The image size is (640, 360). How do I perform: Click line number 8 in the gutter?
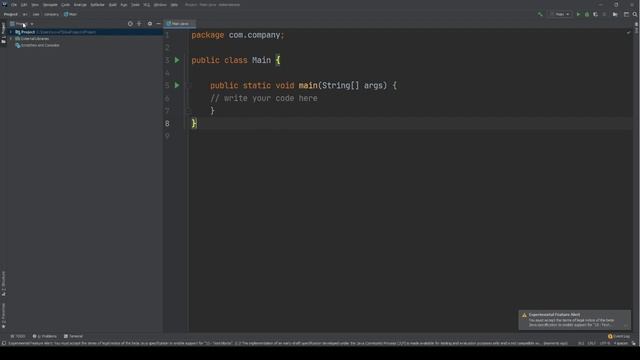pyautogui.click(x=167, y=123)
